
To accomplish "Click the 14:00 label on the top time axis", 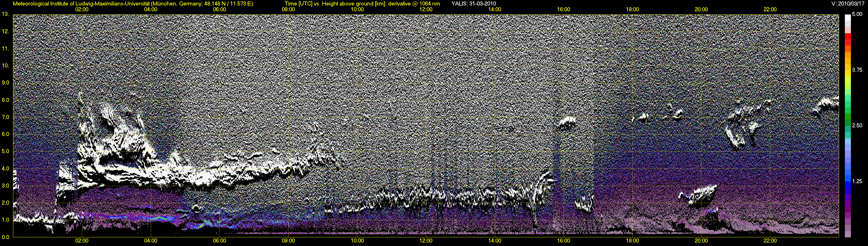I will [495, 10].
